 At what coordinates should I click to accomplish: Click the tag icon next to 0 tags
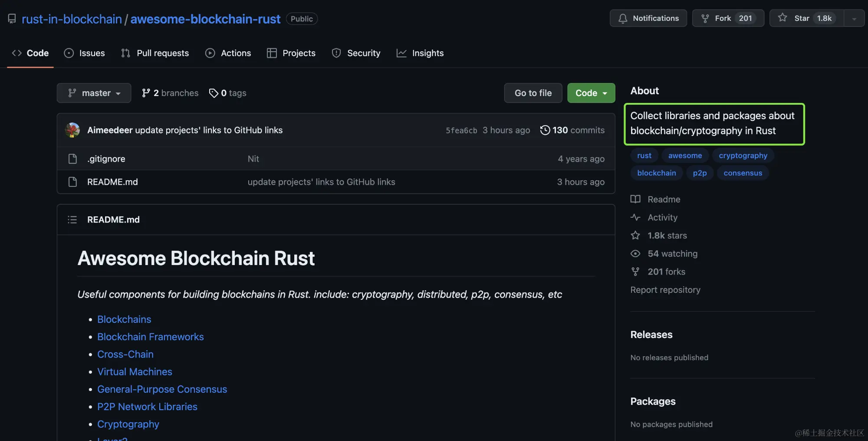(x=214, y=93)
